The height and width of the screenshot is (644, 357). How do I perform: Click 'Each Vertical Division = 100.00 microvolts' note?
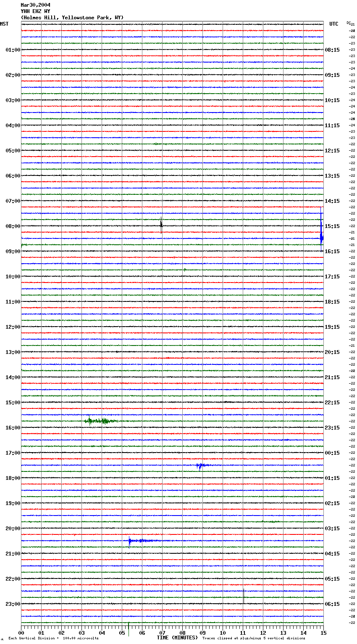click(53, 639)
